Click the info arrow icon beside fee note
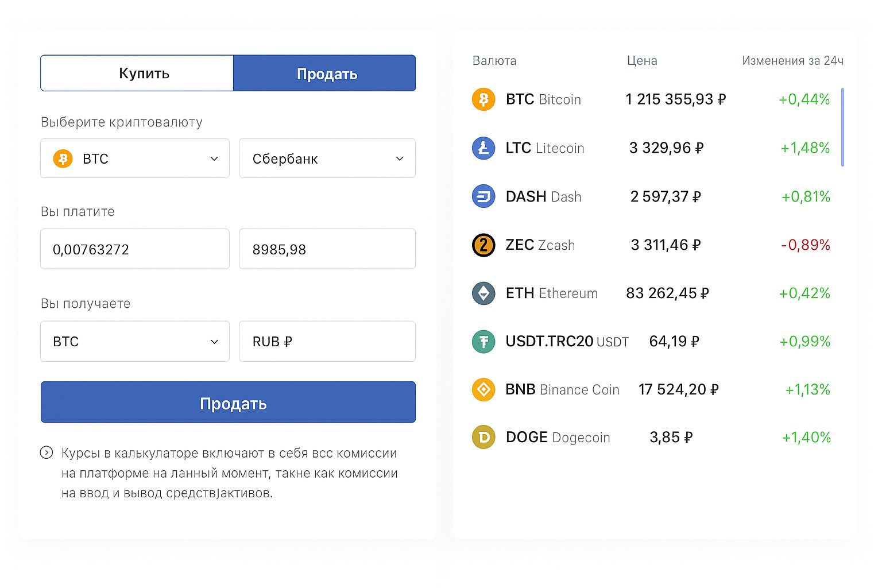882x588 pixels. 47,452
